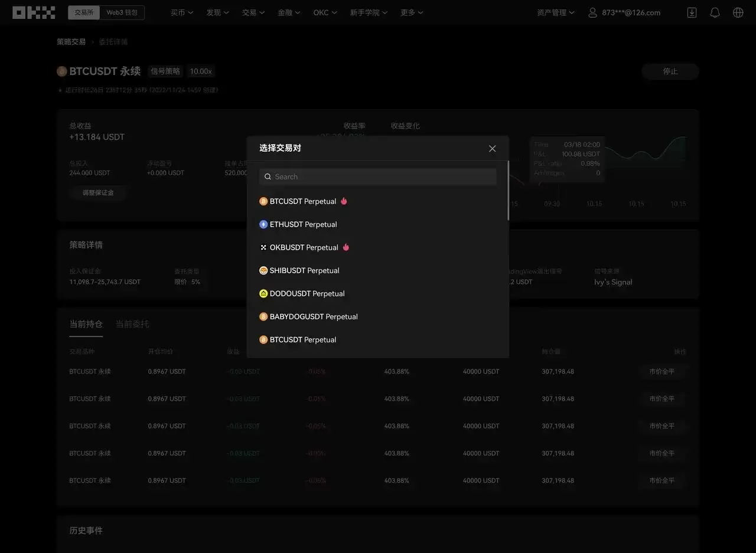Click the Search input field in the dialog
Image resolution: width=756 pixels, height=553 pixels.
[x=378, y=176]
